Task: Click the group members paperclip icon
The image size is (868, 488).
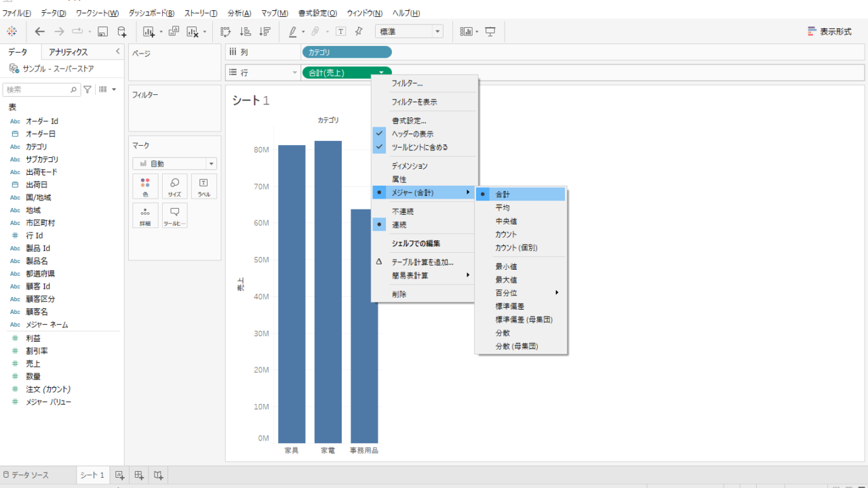Action: pos(315,31)
